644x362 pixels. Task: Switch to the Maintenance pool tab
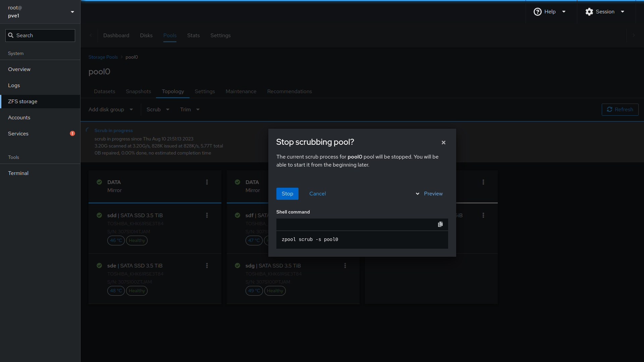click(241, 92)
